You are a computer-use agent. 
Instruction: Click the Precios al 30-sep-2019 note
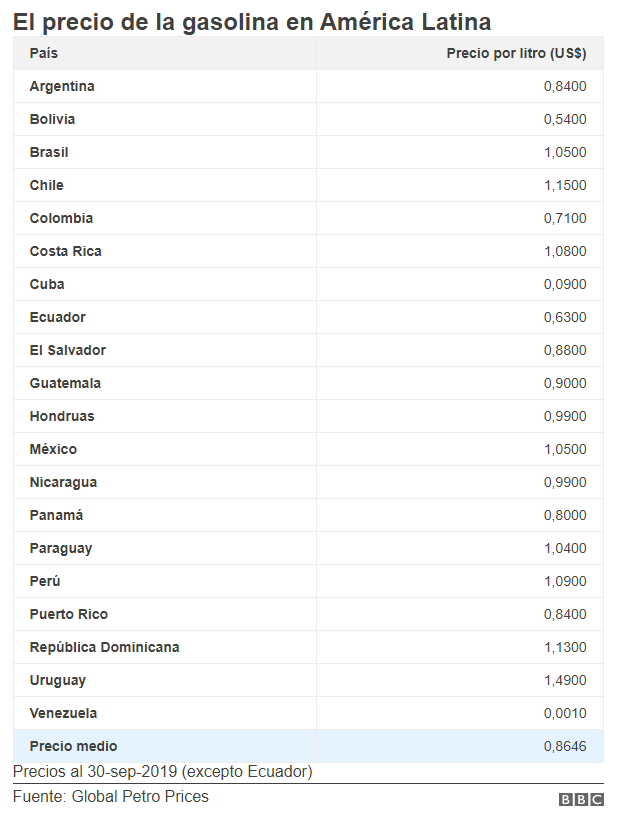coord(162,772)
